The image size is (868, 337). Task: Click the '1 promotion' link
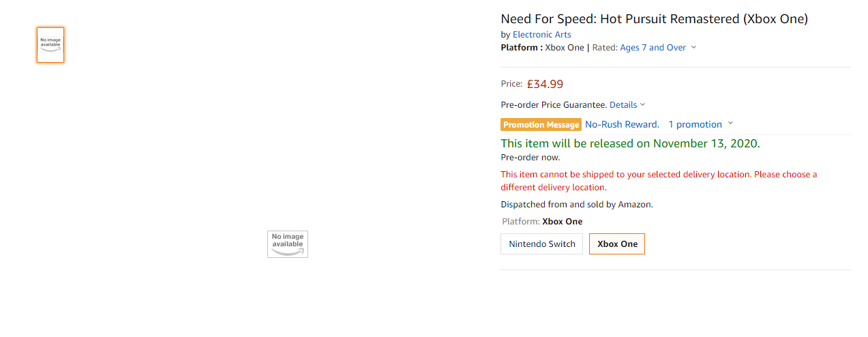click(695, 125)
